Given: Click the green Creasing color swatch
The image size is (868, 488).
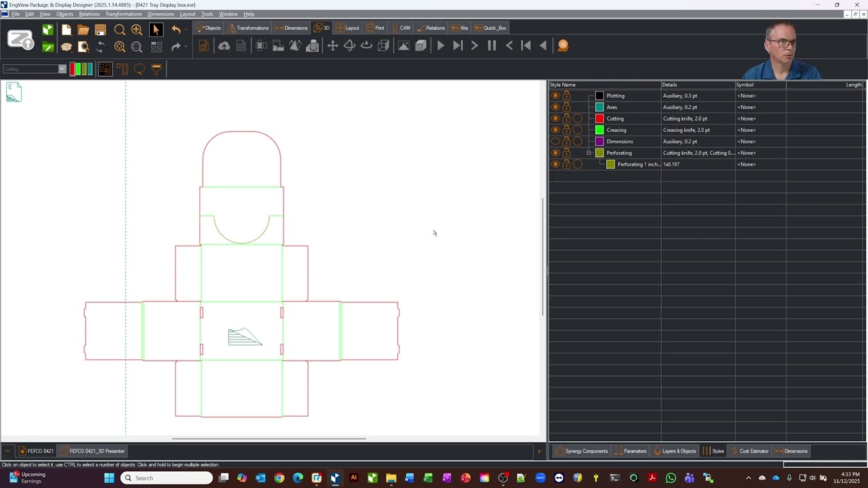Looking at the screenshot, I should tap(599, 130).
